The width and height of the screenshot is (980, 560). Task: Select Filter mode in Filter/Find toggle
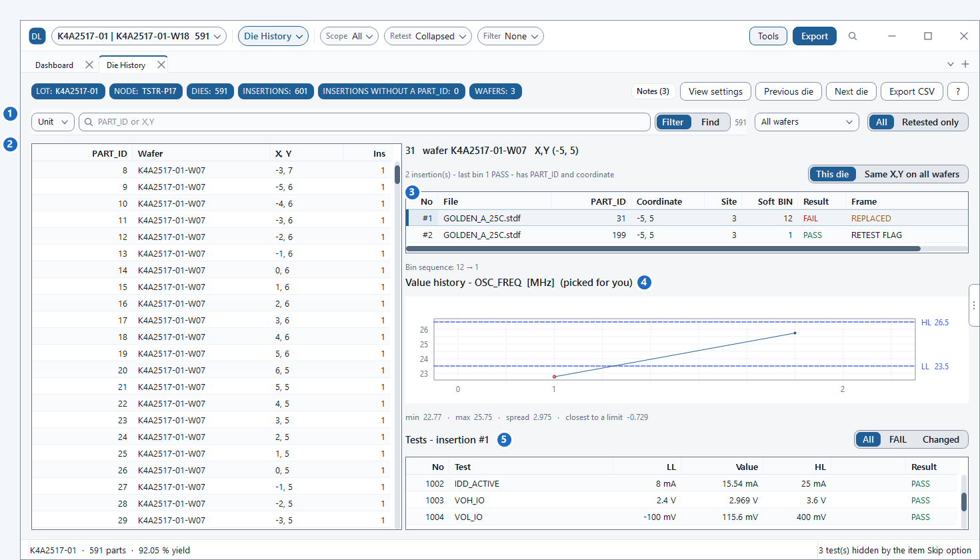(x=673, y=122)
